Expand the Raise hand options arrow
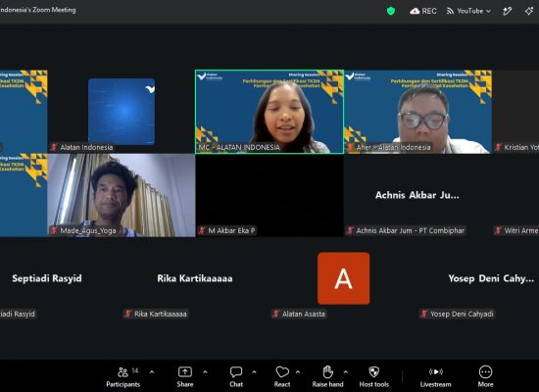The width and height of the screenshot is (539, 392). tap(346, 371)
